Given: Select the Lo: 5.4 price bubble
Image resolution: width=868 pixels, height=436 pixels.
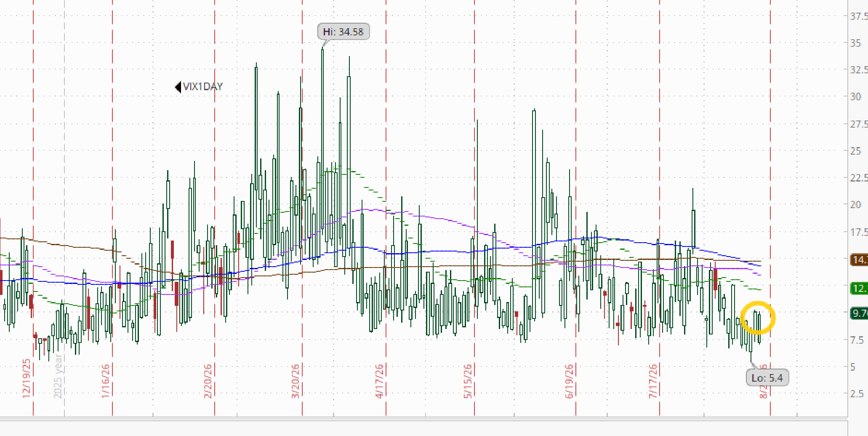Looking at the screenshot, I should tap(767, 378).
